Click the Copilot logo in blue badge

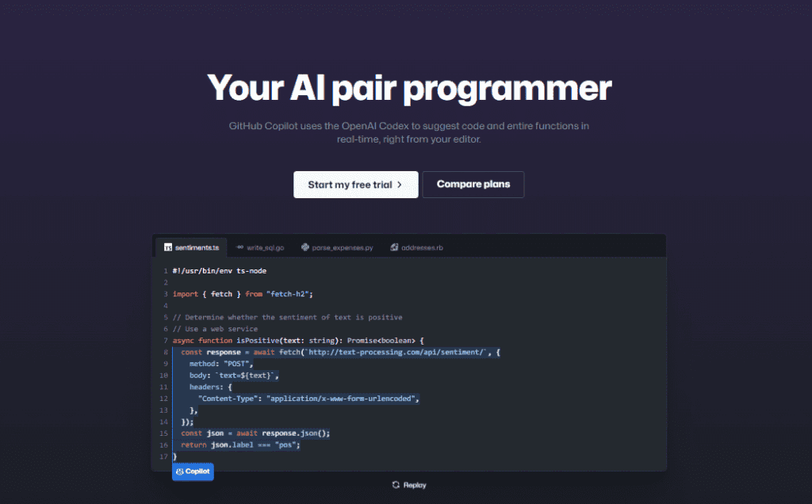click(180, 472)
